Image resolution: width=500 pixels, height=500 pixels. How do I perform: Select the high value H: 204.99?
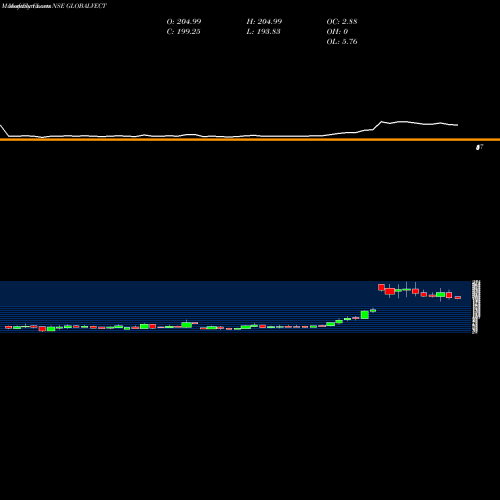pos(264,21)
